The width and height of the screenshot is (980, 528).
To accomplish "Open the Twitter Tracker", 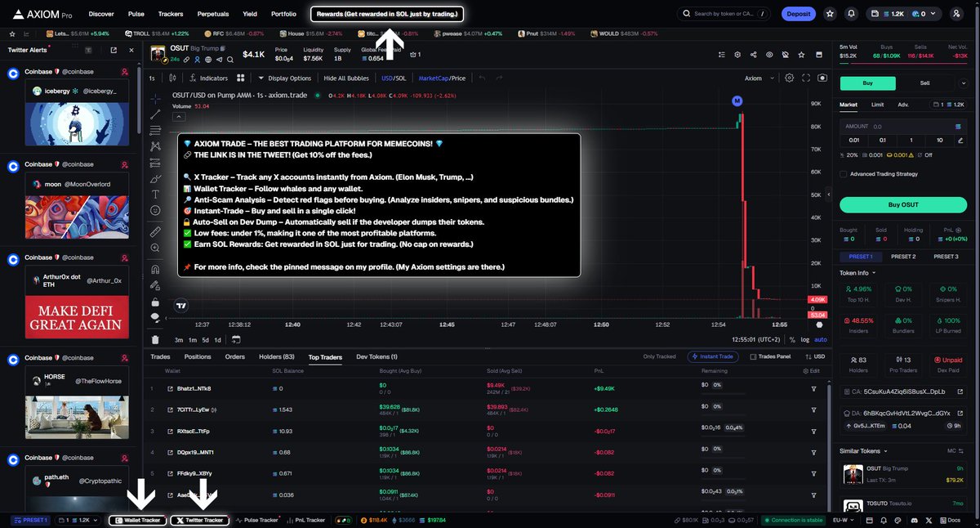I will (x=199, y=520).
